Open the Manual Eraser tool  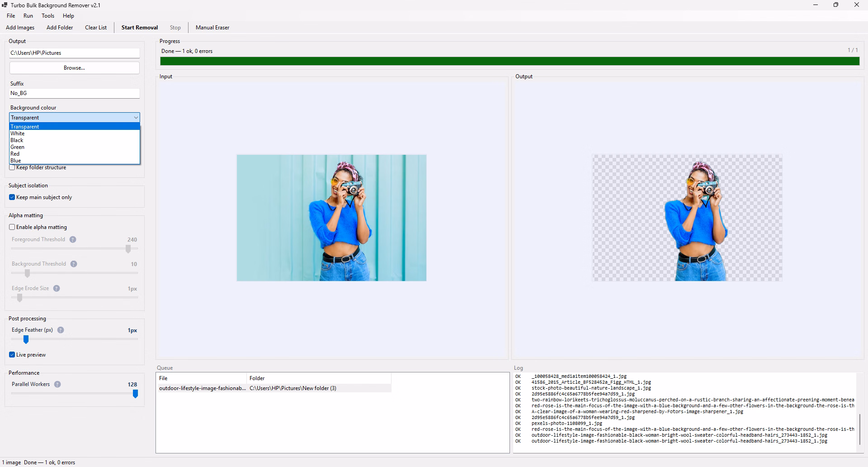click(x=212, y=28)
